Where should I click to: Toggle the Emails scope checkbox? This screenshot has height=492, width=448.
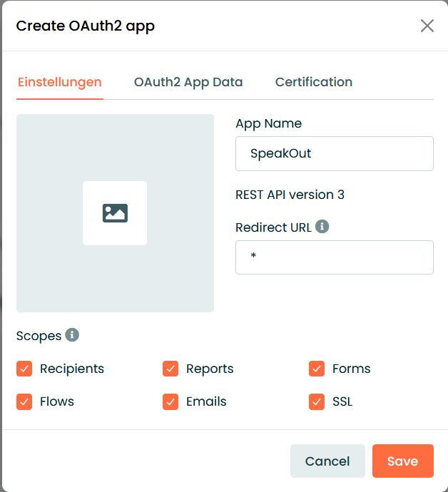170,401
